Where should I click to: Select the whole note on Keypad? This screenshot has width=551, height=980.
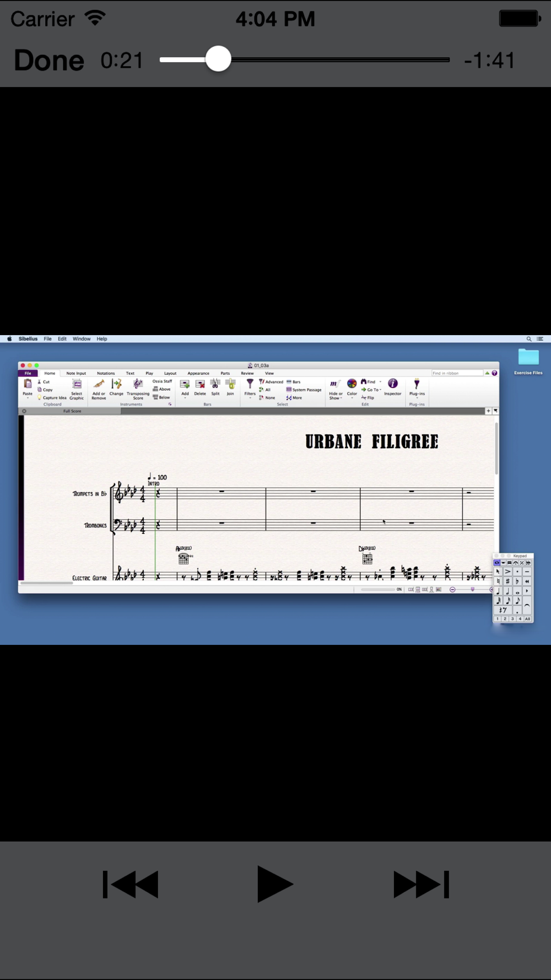pos(517,591)
